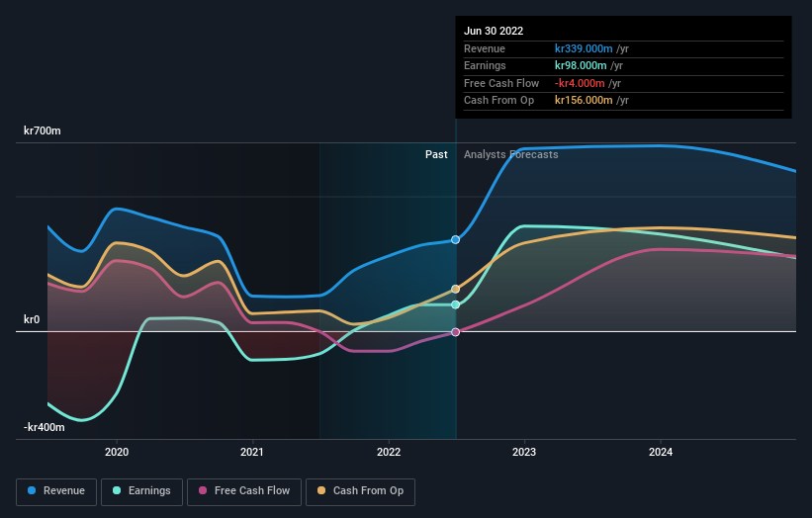Viewport: 812px width, 518px height.
Task: Click the 2024 x-axis label
Action: [x=661, y=453]
